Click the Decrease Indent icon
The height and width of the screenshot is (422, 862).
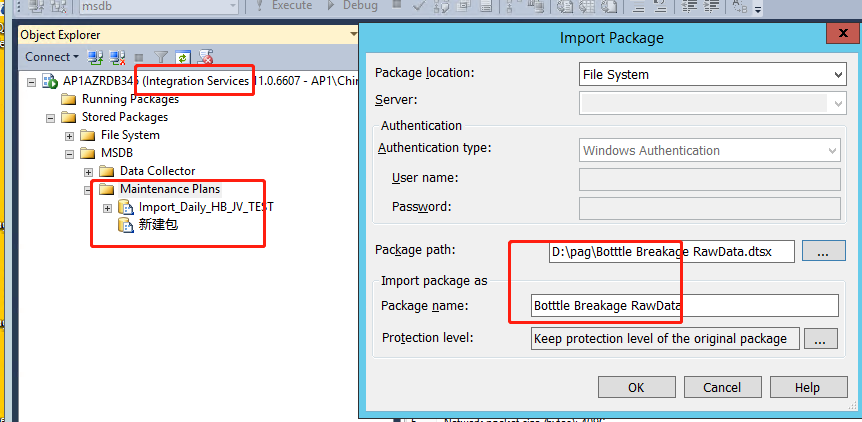point(689,5)
